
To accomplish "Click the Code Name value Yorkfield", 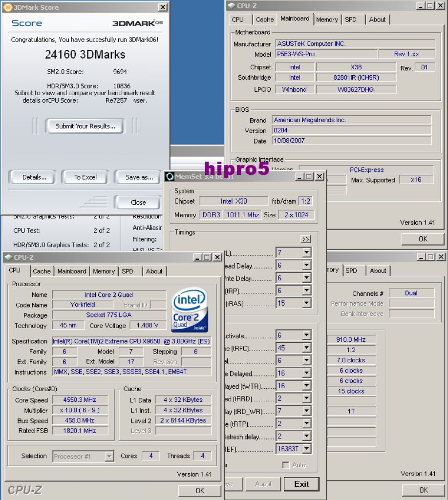I will coord(83,305).
